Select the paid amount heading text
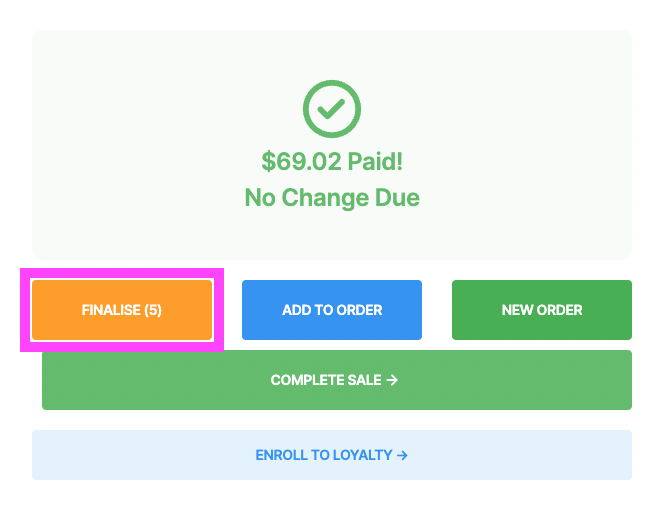 [x=332, y=162]
